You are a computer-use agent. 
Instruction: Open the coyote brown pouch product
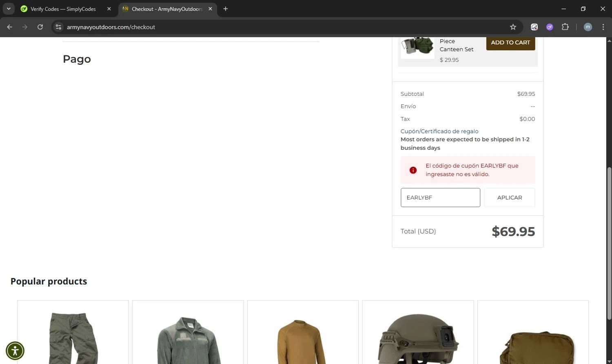point(533,332)
